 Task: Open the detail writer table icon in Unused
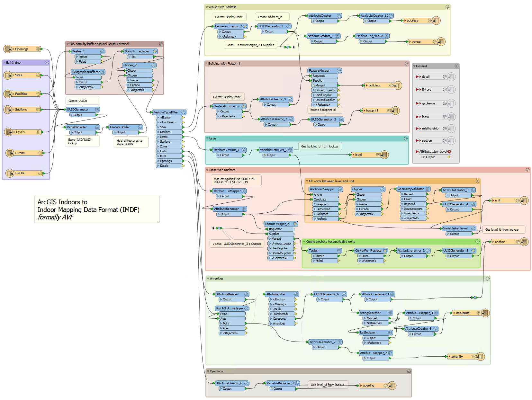tap(451, 77)
